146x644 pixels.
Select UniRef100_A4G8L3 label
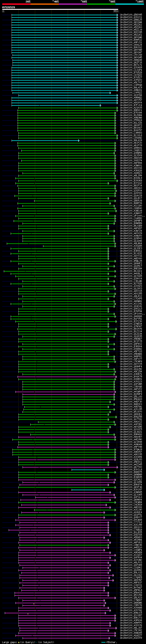[131, 273]
